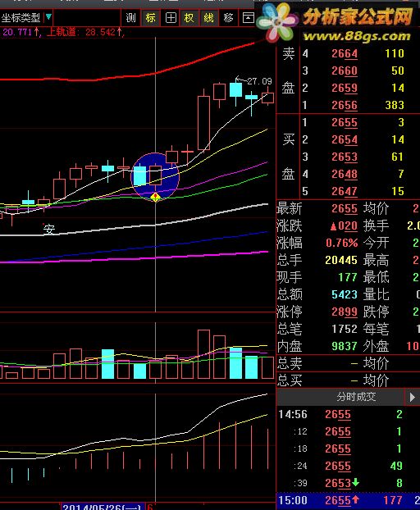Click the 总买 row label
Viewport: 420px width, 510px height.
click(290, 381)
